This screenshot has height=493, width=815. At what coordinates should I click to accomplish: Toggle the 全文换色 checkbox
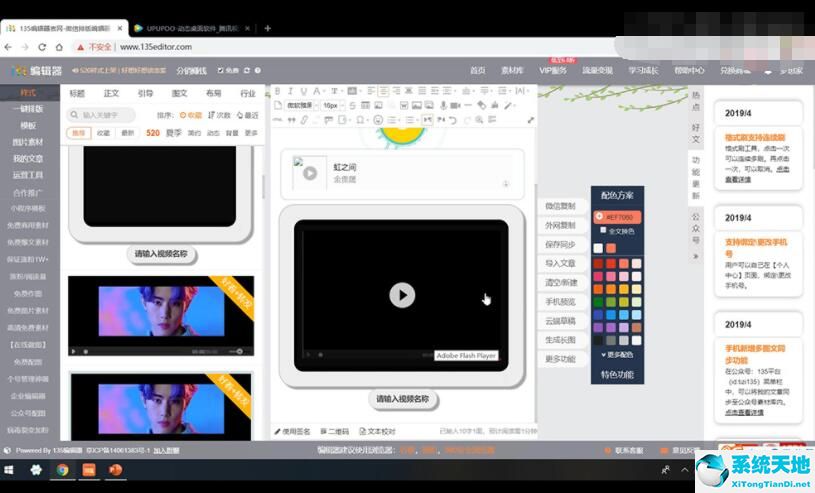[601, 231]
